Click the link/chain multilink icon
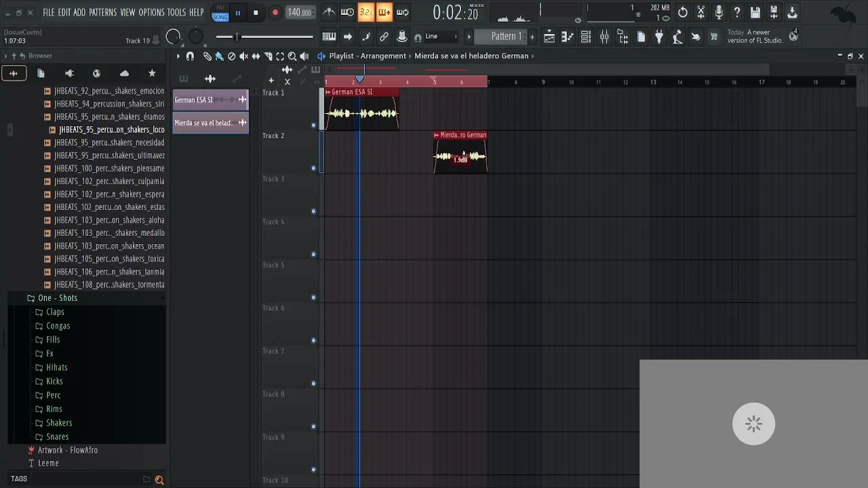The width and height of the screenshot is (868, 488). 384,37
